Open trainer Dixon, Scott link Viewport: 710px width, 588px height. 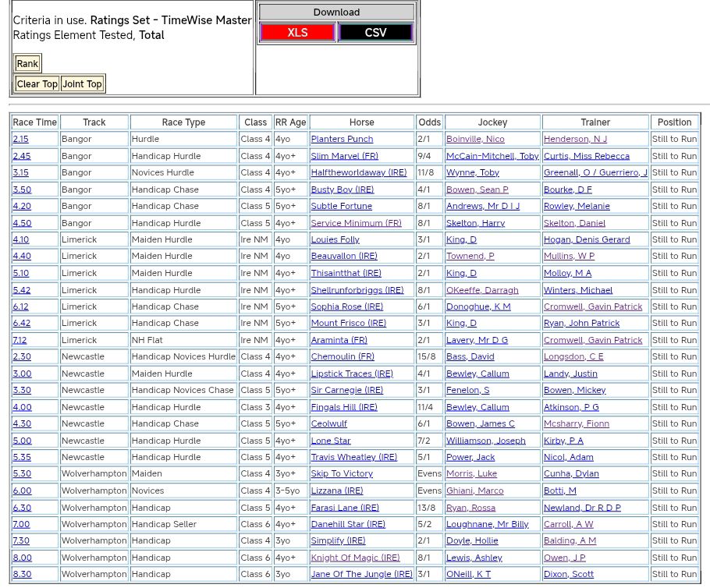tap(569, 575)
